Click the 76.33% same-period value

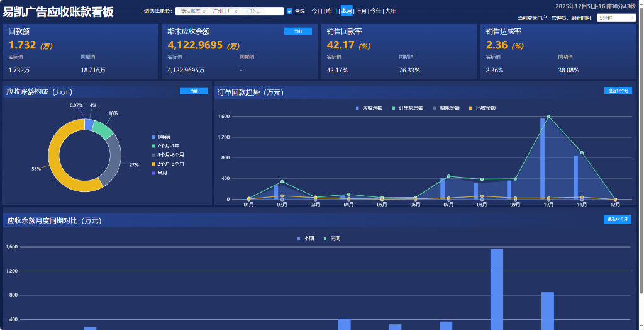point(409,71)
